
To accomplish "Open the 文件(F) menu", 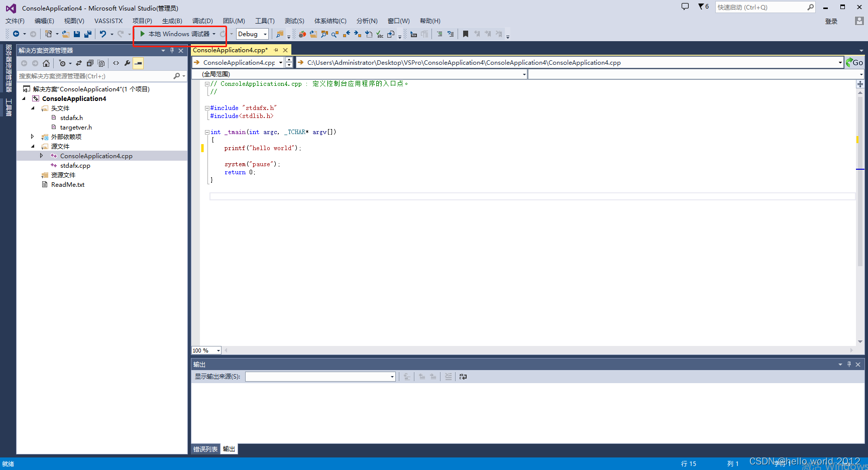I will click(15, 21).
